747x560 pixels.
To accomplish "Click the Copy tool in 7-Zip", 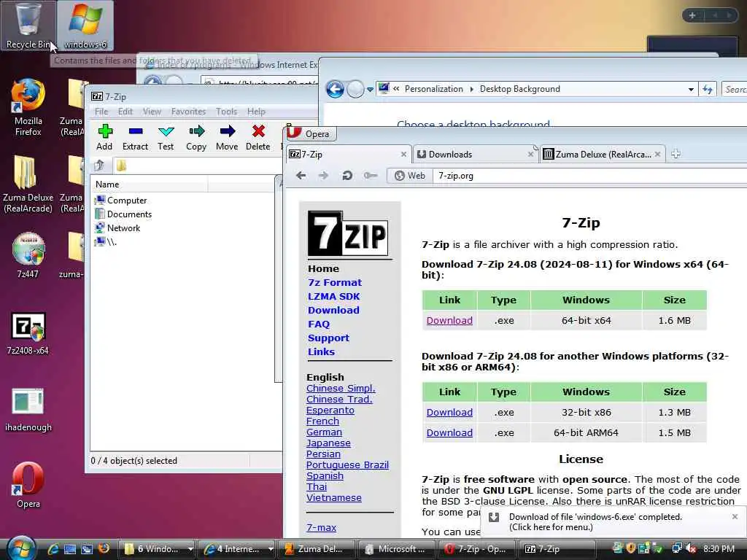I will pos(196,137).
